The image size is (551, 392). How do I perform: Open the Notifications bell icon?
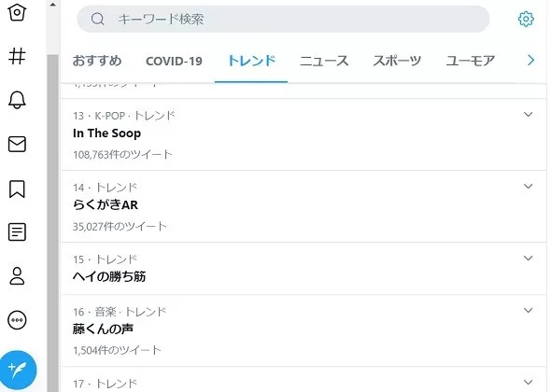pyautogui.click(x=17, y=100)
